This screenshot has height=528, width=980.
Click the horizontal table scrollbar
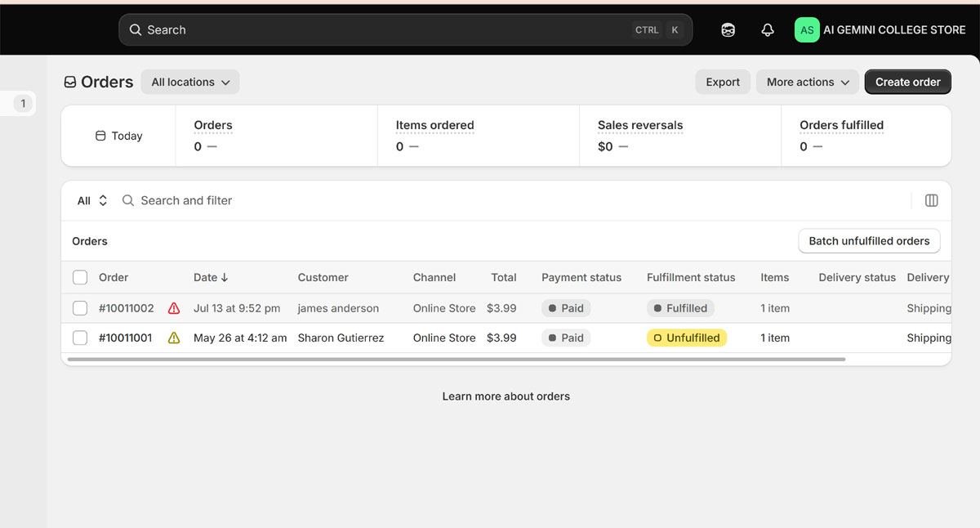tap(457, 359)
